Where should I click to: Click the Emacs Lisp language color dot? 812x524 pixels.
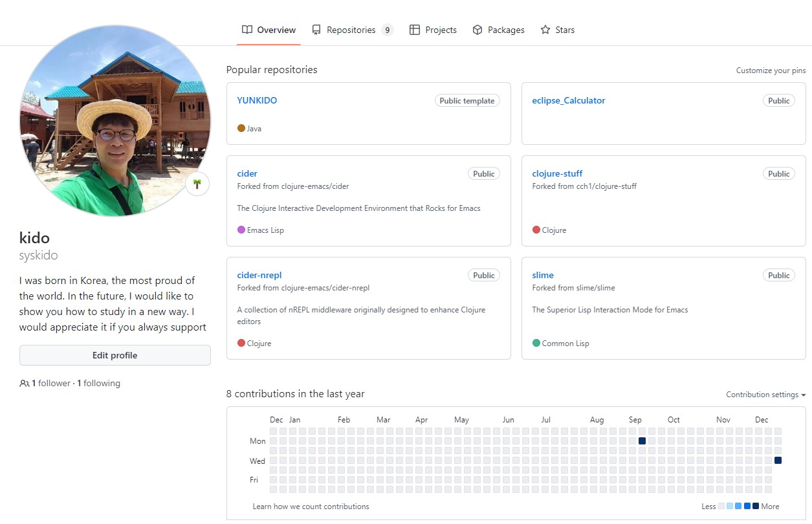(x=241, y=230)
